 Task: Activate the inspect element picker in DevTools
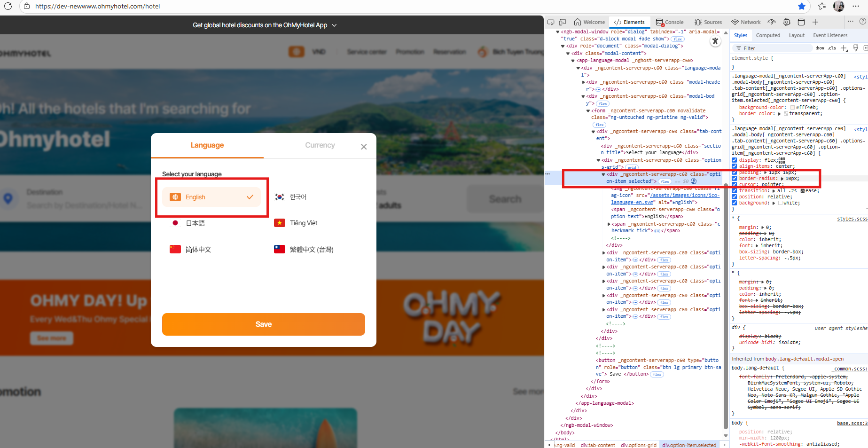click(x=551, y=22)
